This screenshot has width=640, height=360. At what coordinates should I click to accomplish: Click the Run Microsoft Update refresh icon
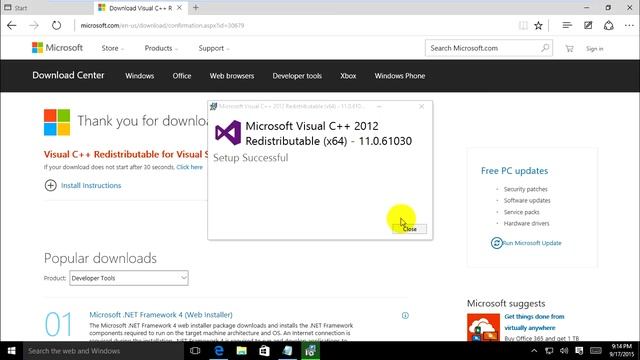(496, 243)
